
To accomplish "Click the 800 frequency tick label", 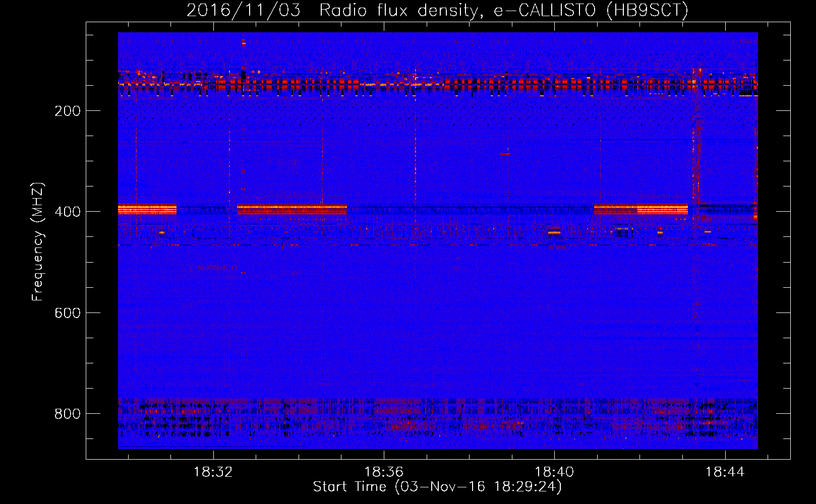I will pos(68,414).
